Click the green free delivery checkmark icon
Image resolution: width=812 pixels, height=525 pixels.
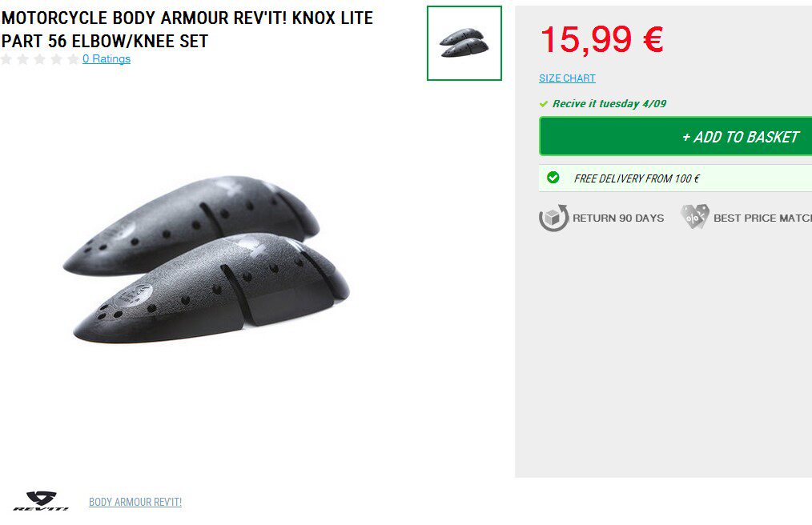553,178
